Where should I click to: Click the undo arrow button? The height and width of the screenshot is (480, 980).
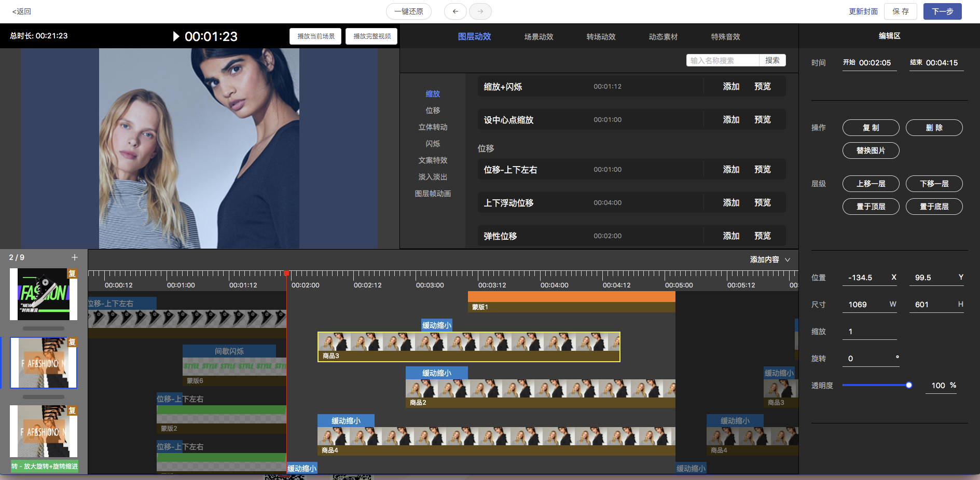click(455, 11)
